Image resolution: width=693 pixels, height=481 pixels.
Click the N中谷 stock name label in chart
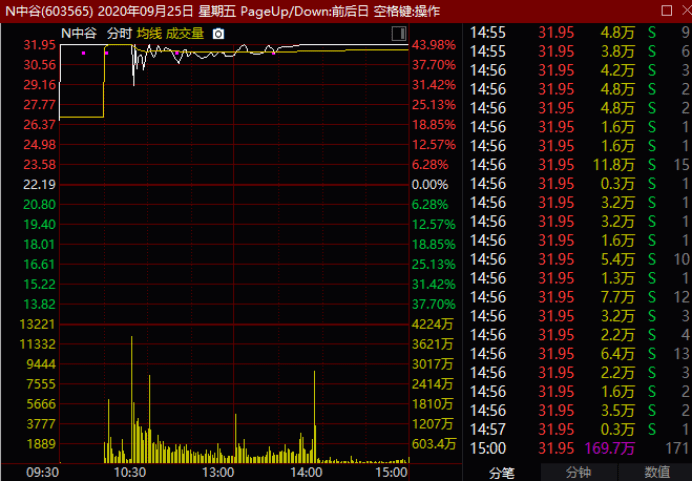coord(80,33)
